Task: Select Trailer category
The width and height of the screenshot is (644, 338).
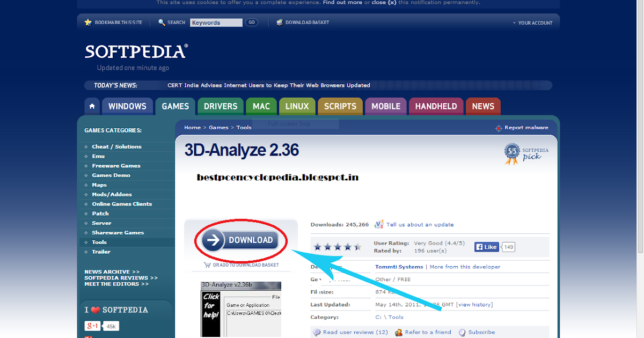Action: pyautogui.click(x=101, y=252)
